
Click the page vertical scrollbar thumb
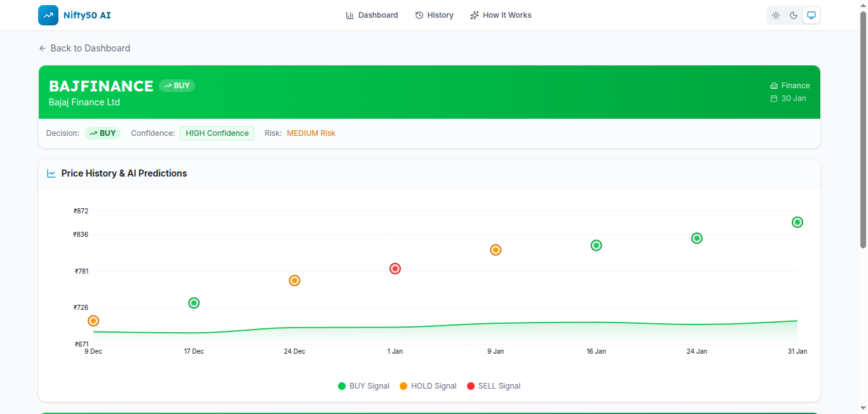863,127
